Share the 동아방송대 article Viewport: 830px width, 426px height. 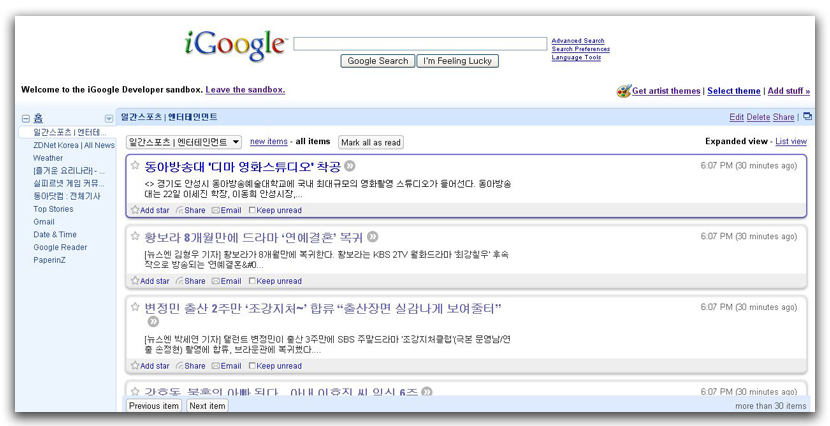191,210
